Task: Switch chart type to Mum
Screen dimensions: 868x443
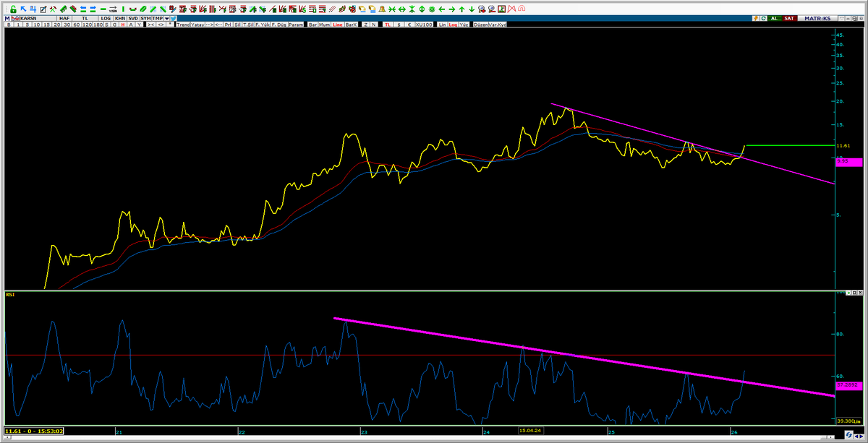Action: [324, 25]
